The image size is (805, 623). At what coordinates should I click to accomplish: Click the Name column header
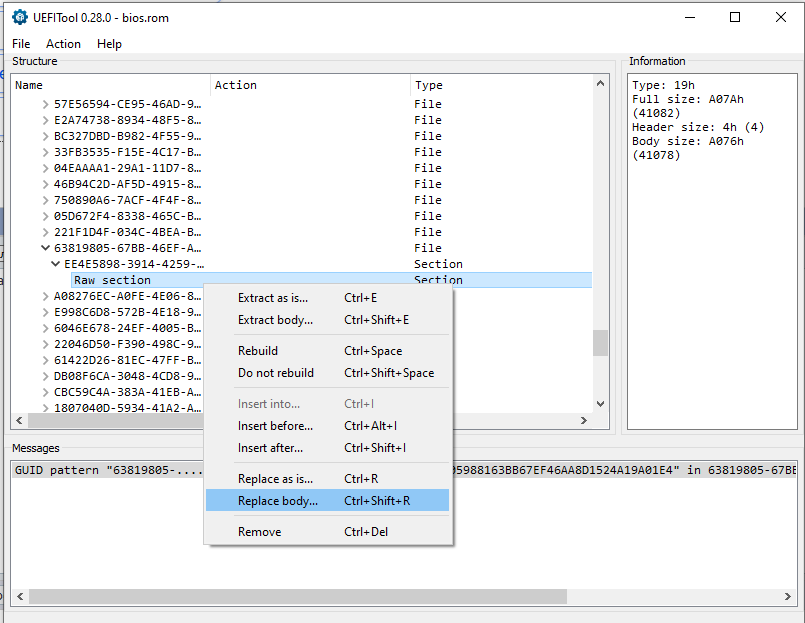(x=111, y=85)
